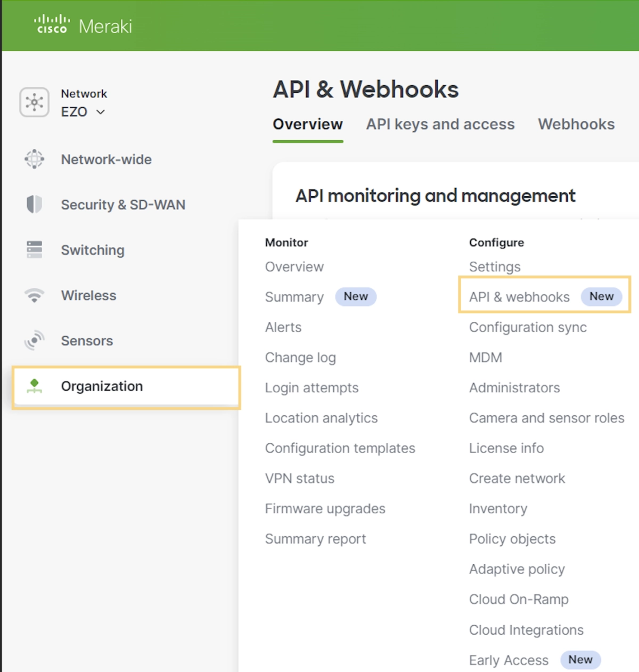639x672 pixels.
Task: Expand the EZO network dropdown chevron
Action: click(101, 112)
